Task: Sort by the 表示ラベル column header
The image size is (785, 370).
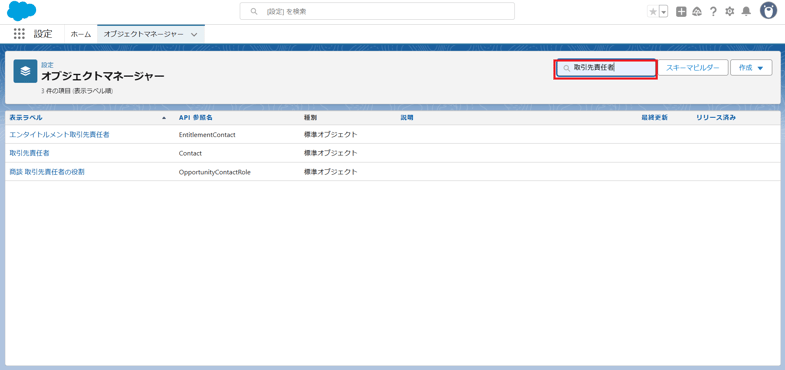Action: (26, 118)
